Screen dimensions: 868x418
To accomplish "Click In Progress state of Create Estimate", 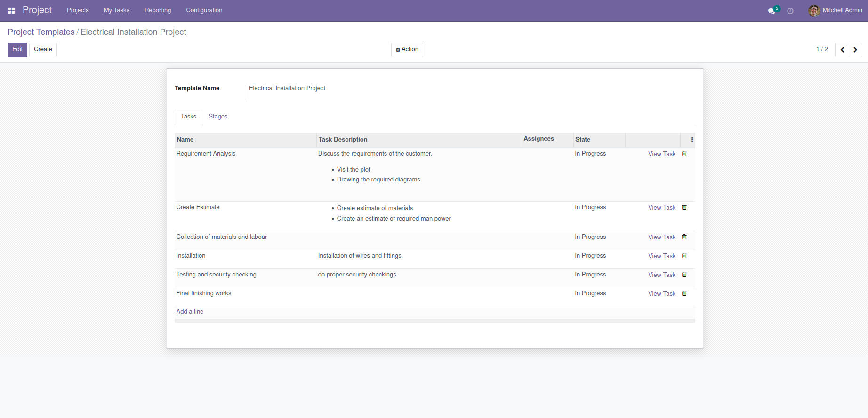I will [x=590, y=207].
